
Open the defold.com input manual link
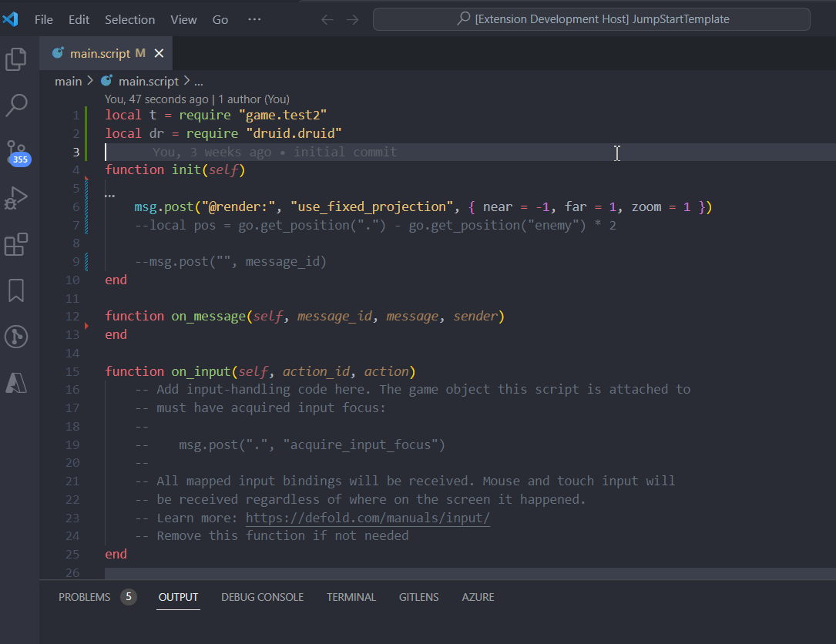pos(368,517)
